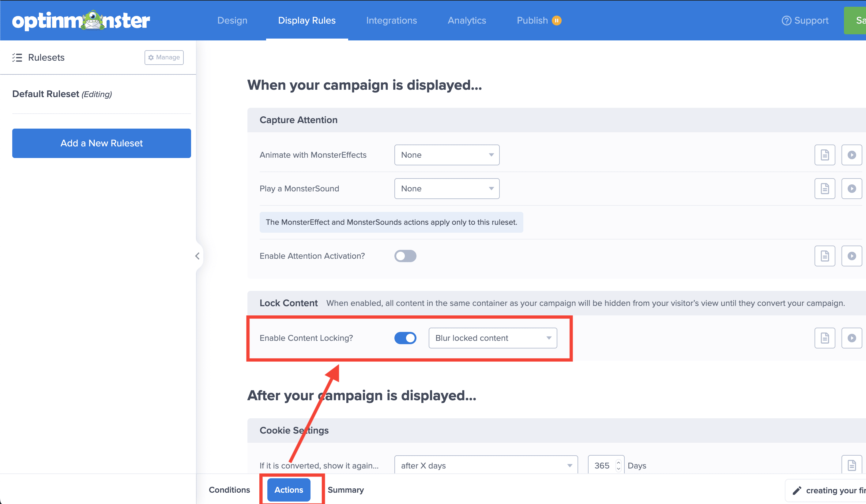Collapse the Rulesets sidebar with chevron arrow
Image resolution: width=866 pixels, height=504 pixels.
tap(197, 256)
